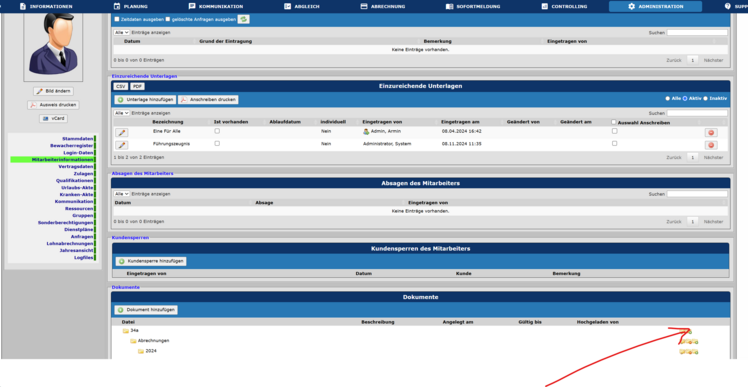This screenshot has height=387, width=748.
Task: Open the Informationen menu
Action: [46, 6]
